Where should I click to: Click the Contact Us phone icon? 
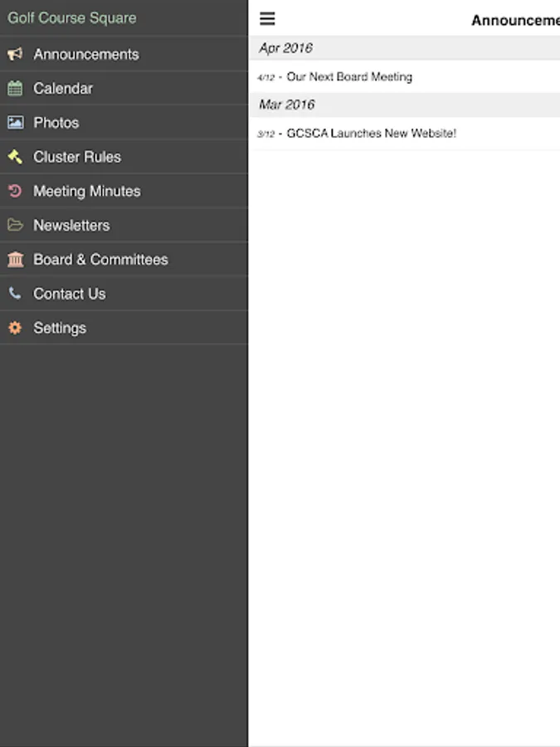15,294
